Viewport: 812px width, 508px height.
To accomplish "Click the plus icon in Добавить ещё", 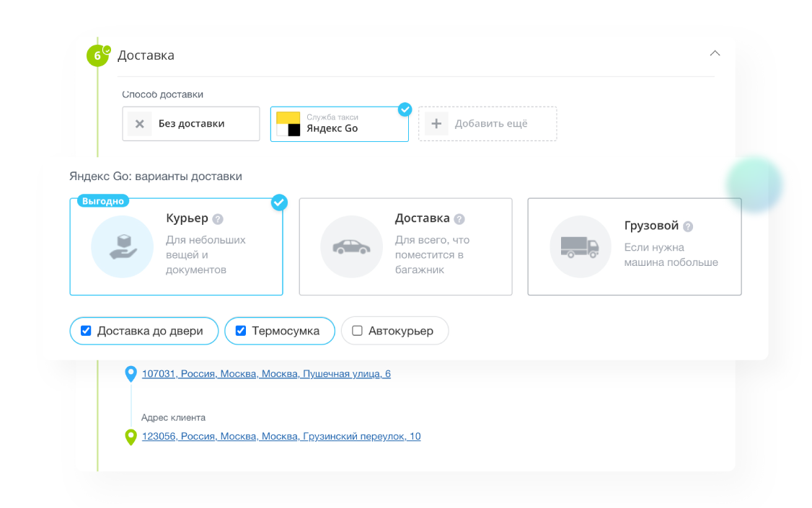I will (436, 124).
